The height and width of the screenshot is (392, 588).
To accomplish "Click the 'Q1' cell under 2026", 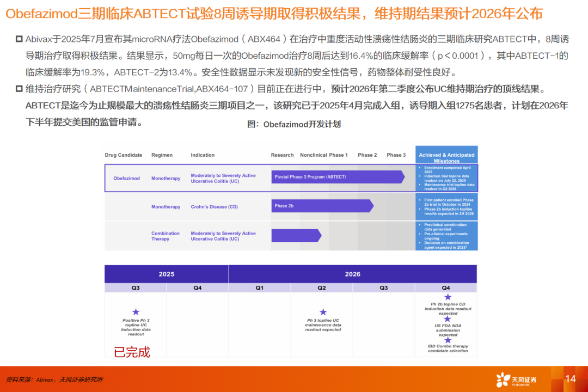I will 260,287.
